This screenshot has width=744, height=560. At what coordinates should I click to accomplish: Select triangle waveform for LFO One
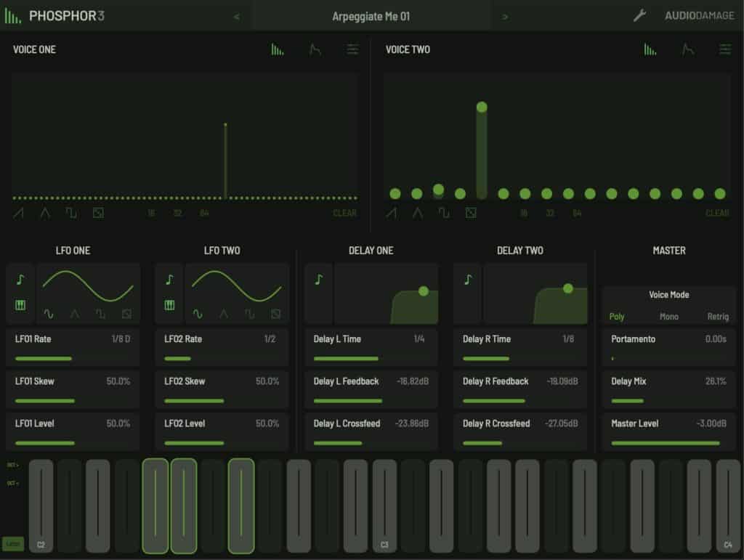(75, 314)
